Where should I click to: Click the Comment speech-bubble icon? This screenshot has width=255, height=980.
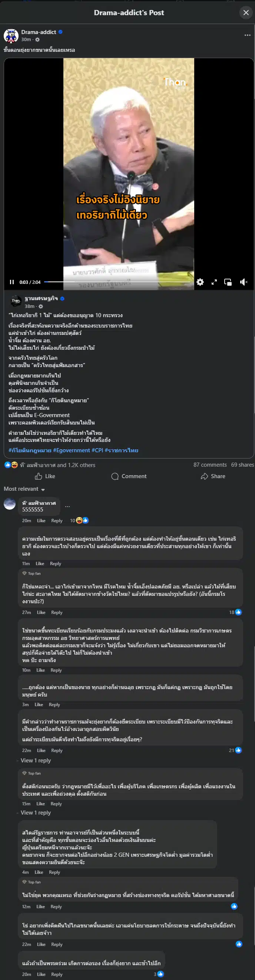pyautogui.click(x=115, y=476)
